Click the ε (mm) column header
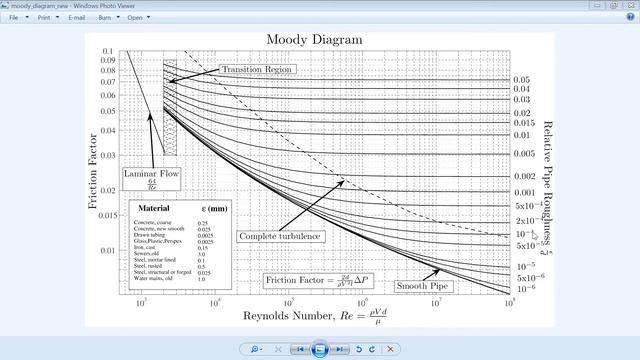Image resolution: width=640 pixels, height=360 pixels. (x=214, y=209)
